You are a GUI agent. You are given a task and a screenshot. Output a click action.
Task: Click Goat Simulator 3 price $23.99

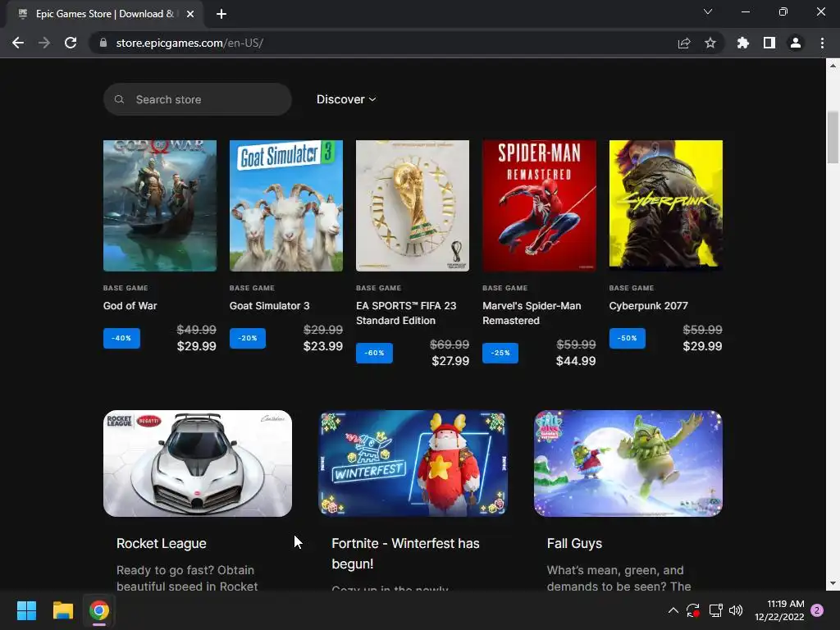click(323, 346)
